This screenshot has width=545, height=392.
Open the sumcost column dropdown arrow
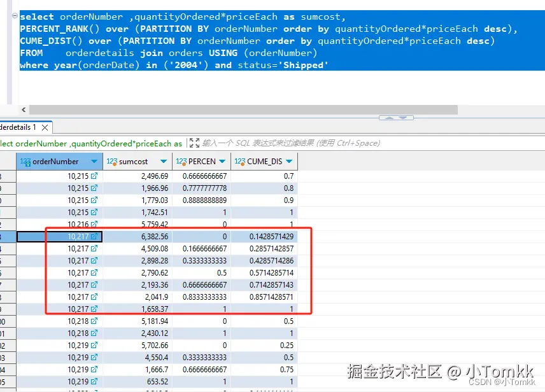pyautogui.click(x=164, y=162)
